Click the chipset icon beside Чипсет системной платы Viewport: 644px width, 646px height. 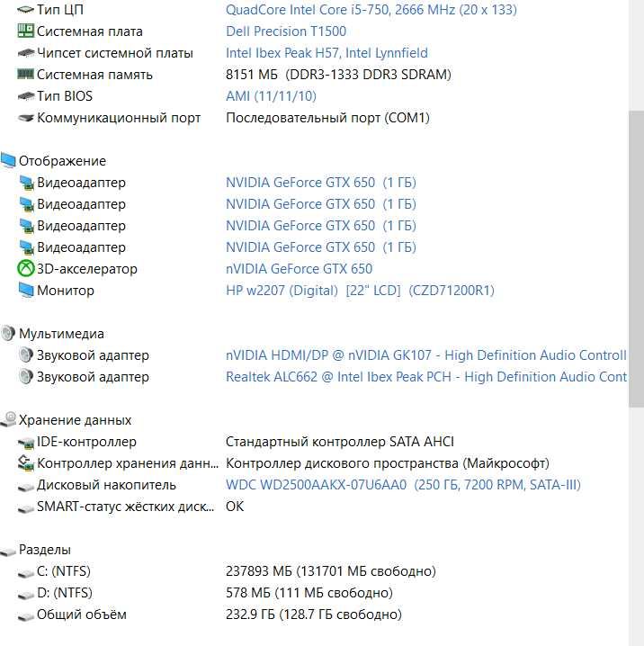pos(25,53)
